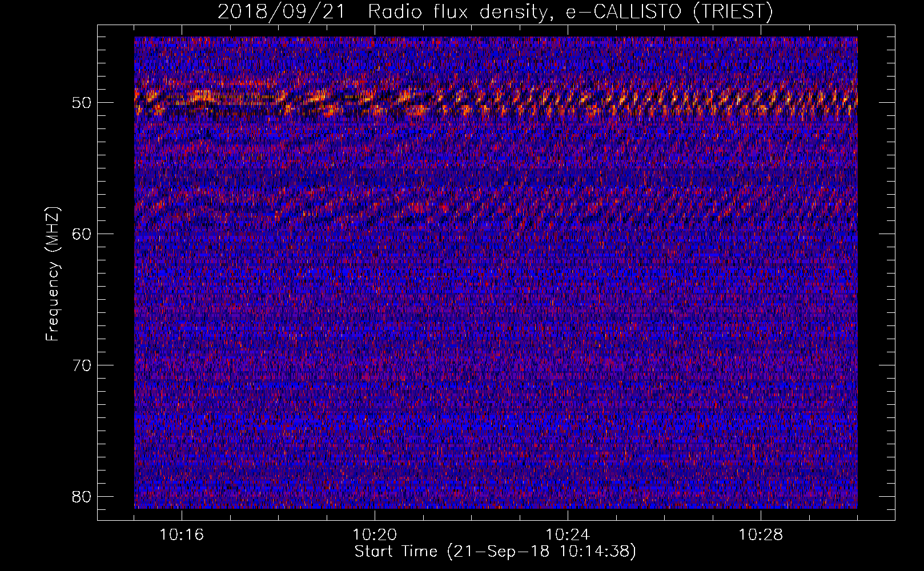
Task: Click the 10:16 time tick label
Action: tap(182, 535)
